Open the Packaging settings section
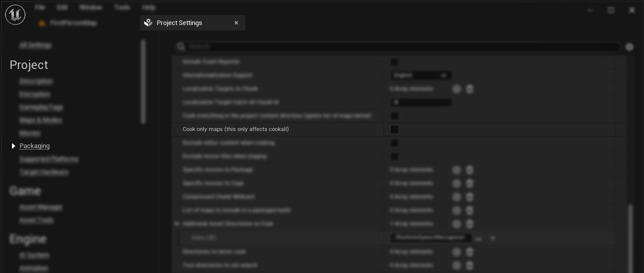 [35, 146]
